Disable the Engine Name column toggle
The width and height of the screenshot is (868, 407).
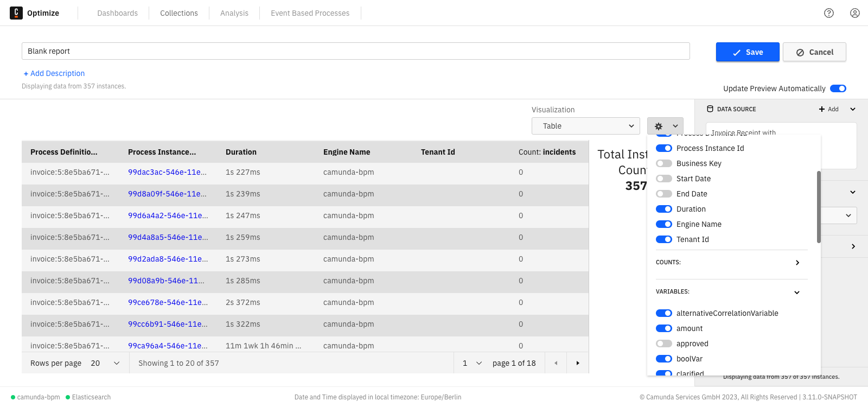tap(664, 224)
